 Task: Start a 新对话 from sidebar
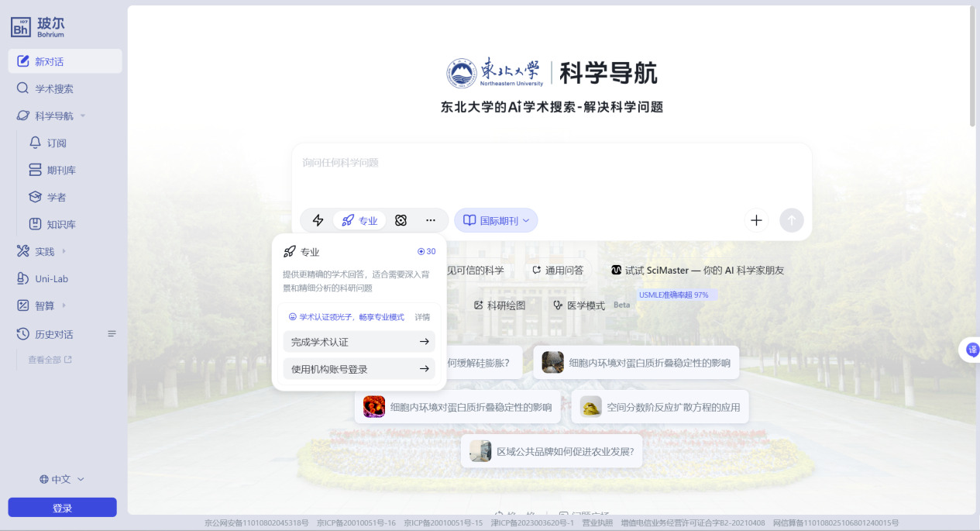point(65,61)
